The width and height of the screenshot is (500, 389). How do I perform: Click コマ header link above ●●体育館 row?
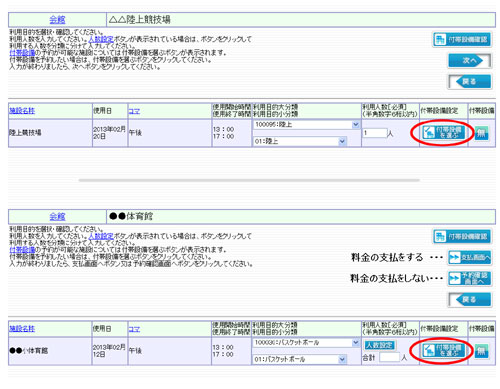[x=134, y=329]
